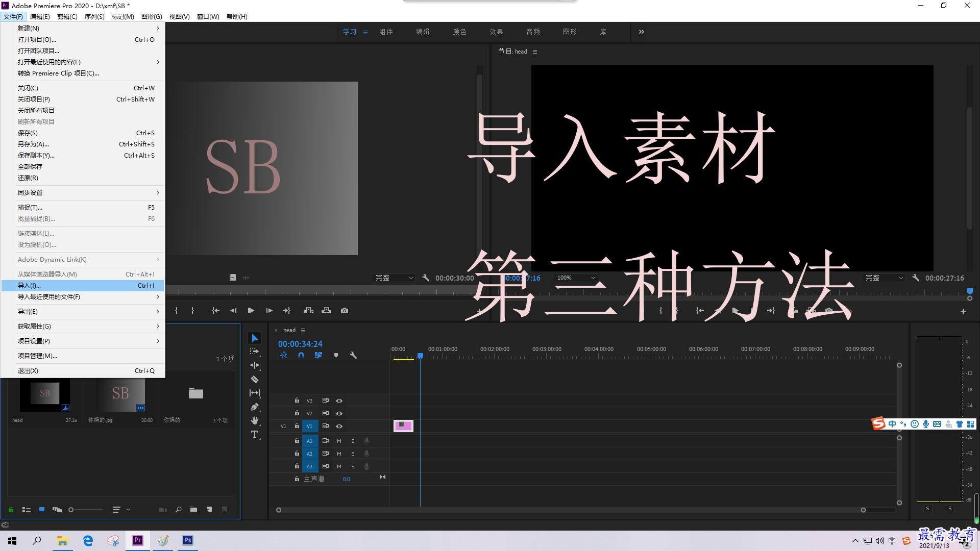Switch to 效果 workspace tab
980x551 pixels.
[x=496, y=32]
